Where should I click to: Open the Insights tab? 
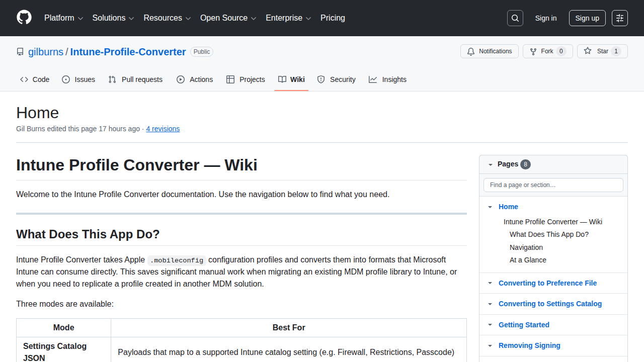[x=387, y=79]
